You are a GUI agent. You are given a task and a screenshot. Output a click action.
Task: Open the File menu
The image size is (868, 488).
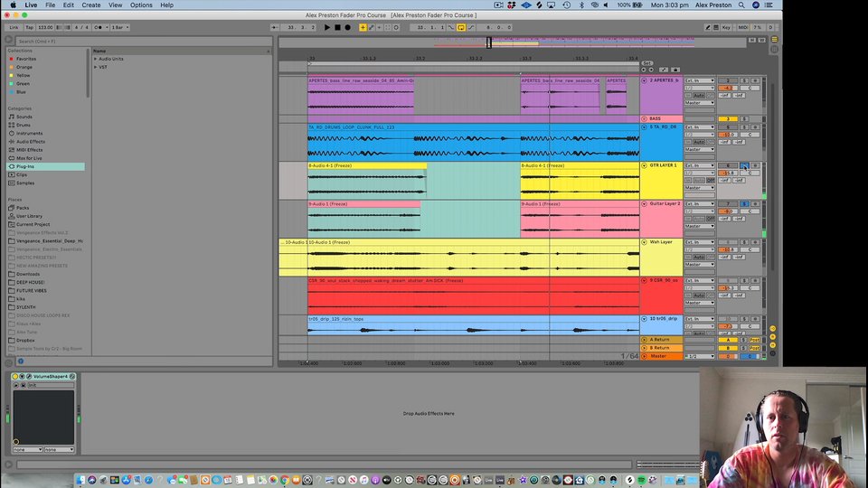(51, 5)
